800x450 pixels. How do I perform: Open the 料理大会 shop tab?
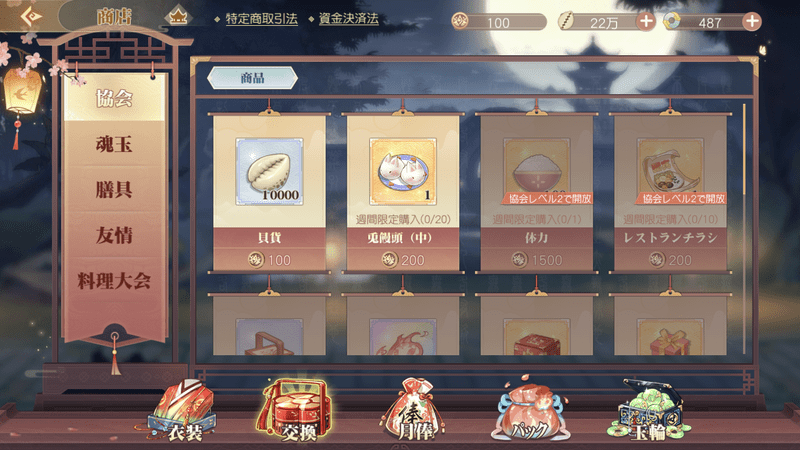[114, 281]
